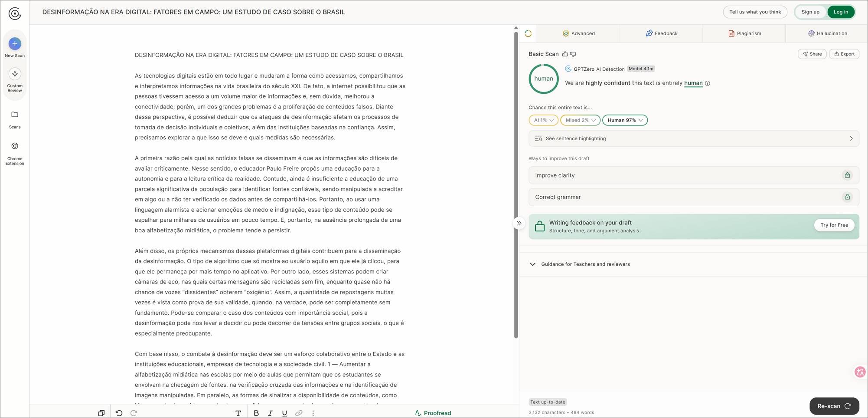The width and height of the screenshot is (868, 418).
Task: Click the 3,132 characters word count text
Action: [x=561, y=413]
